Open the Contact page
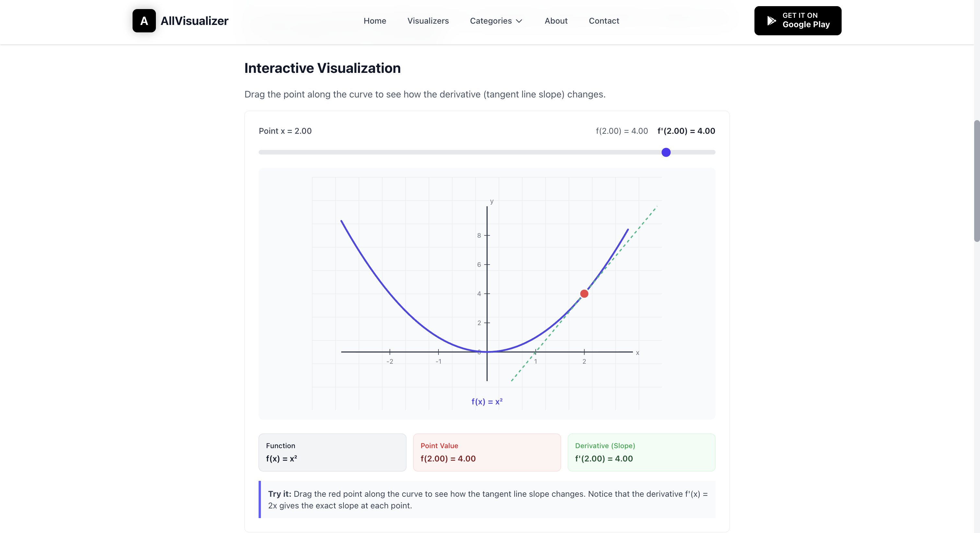This screenshot has width=980, height=533. pos(604,21)
